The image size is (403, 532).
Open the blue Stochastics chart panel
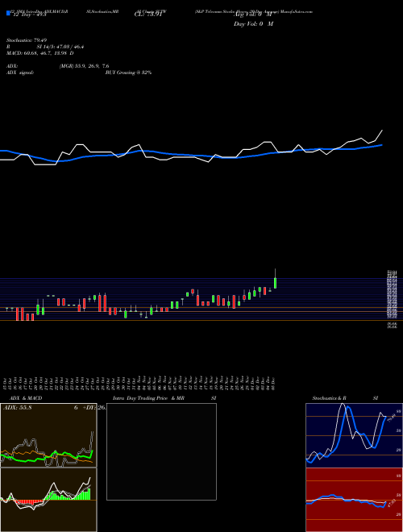354,435
